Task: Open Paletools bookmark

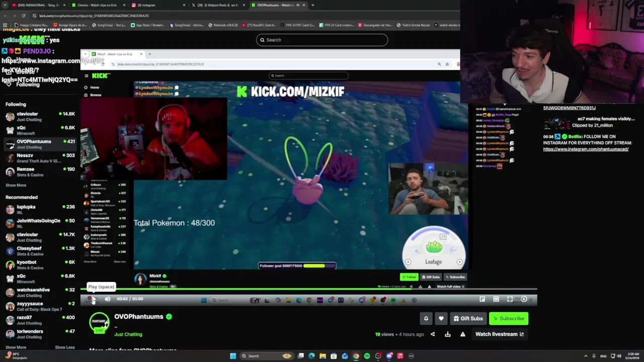Action: [223, 25]
